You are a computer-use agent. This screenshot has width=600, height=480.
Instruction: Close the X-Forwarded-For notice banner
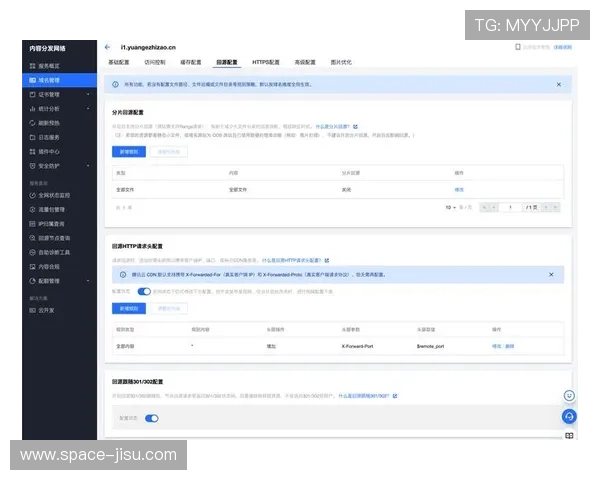click(x=551, y=273)
